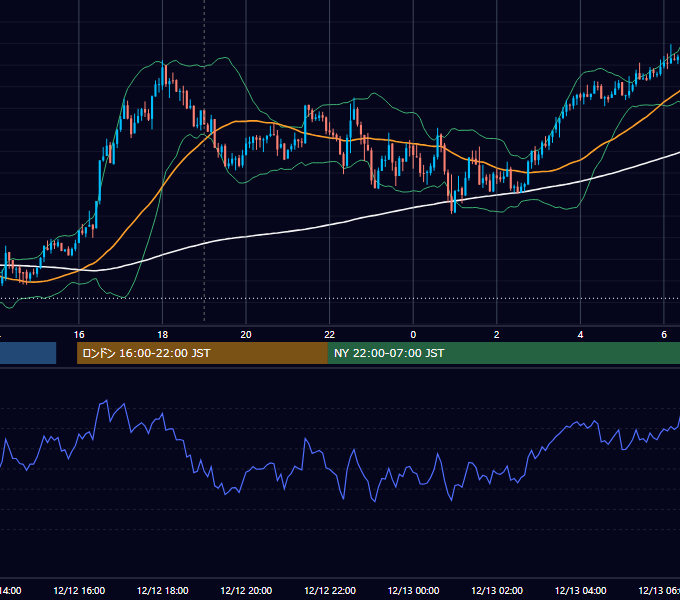Click the NY session bar 22:00-07:00 JST
The width and height of the screenshot is (680, 600).
point(503,353)
